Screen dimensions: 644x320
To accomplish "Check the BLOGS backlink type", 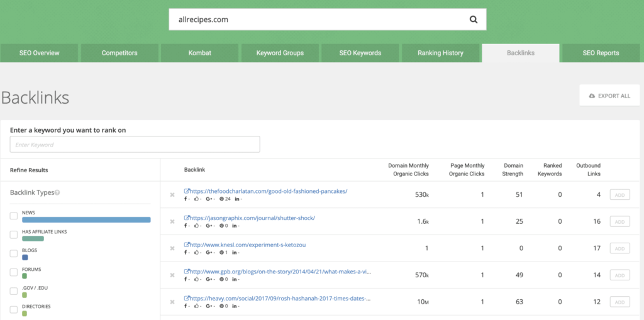I will (x=14, y=253).
